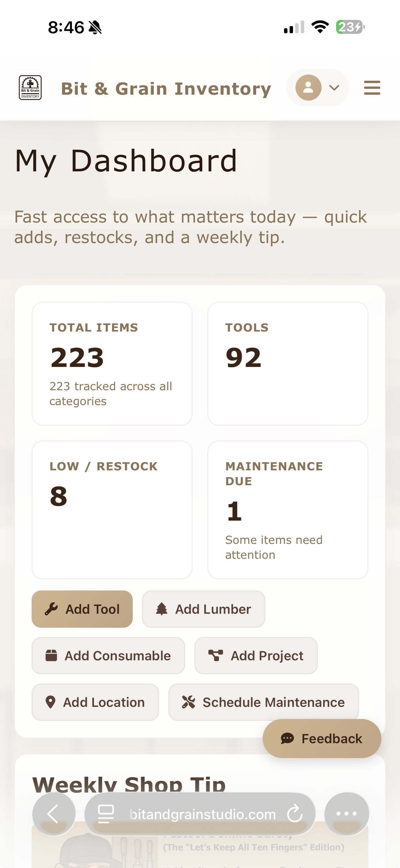Open the Maintenance Due card

pos(287,509)
